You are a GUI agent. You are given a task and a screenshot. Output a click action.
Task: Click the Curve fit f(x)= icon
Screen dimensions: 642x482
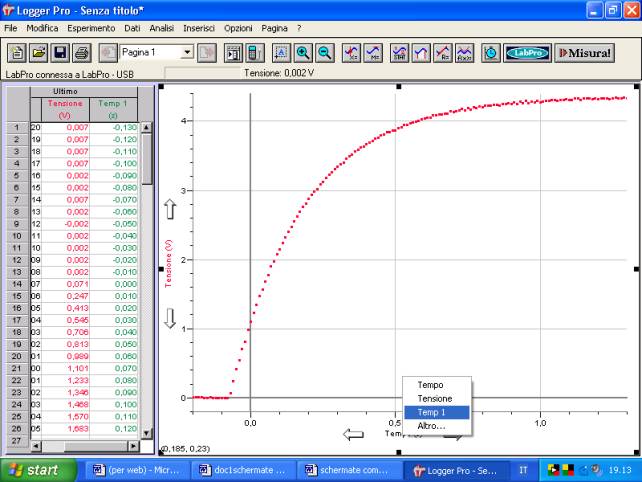coord(464,53)
